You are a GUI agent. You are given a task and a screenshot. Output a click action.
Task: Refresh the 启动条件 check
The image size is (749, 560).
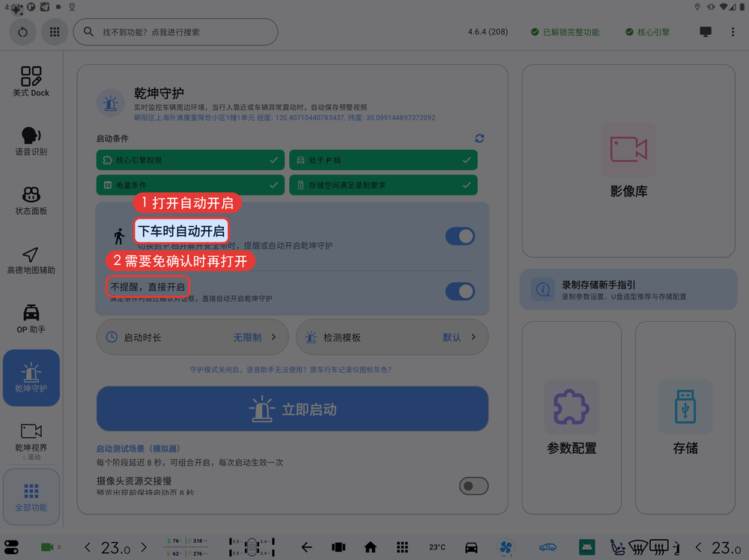(x=479, y=139)
